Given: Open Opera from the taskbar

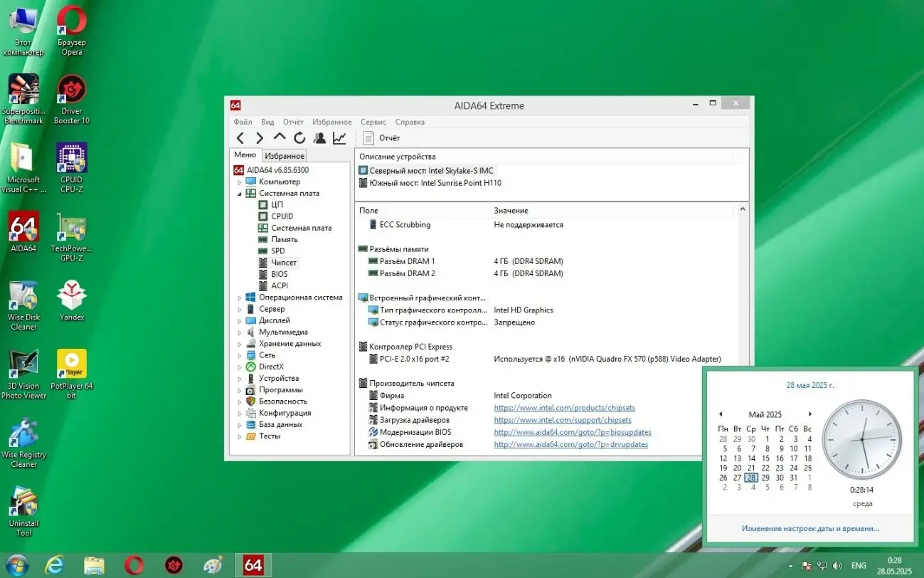Looking at the screenshot, I should 133,564.
